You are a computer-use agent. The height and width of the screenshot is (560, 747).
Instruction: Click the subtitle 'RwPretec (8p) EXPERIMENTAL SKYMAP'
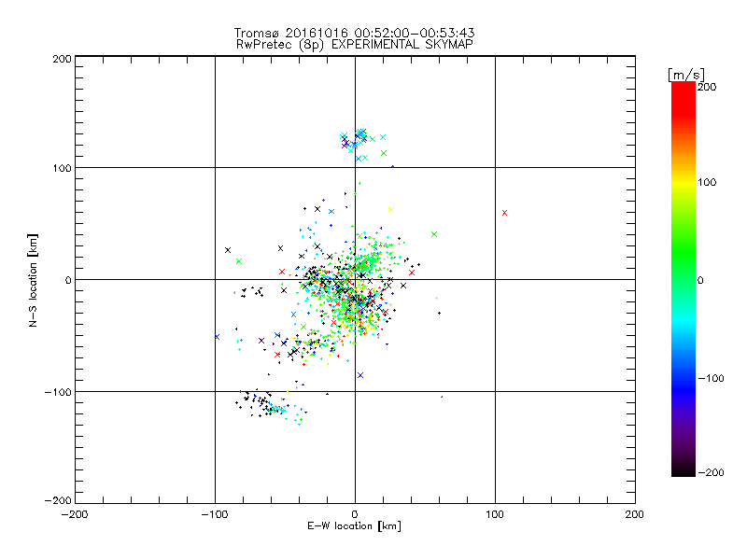click(x=355, y=45)
